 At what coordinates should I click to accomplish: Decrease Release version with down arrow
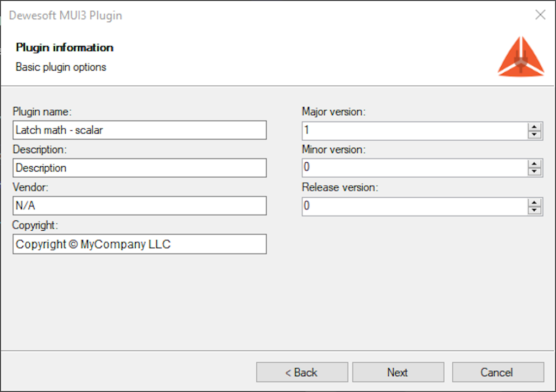tap(534, 210)
